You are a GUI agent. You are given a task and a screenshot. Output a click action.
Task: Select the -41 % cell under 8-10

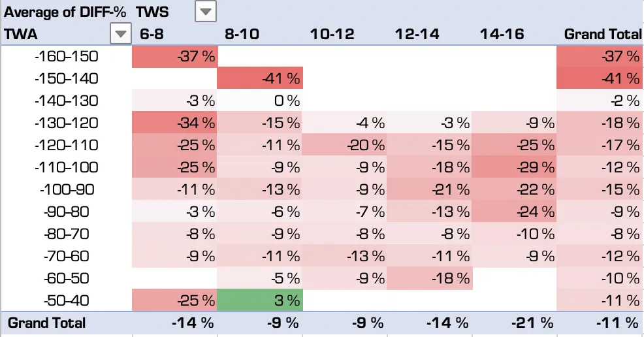(x=260, y=79)
